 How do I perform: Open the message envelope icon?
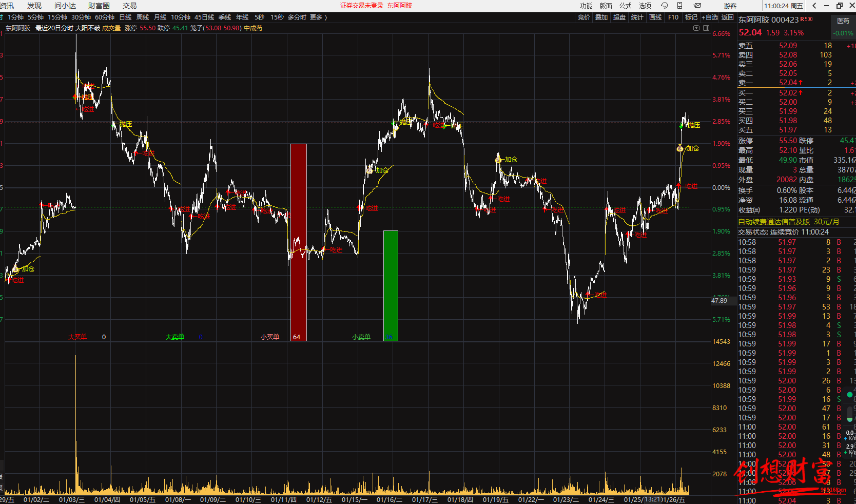pyautogui.click(x=697, y=6)
